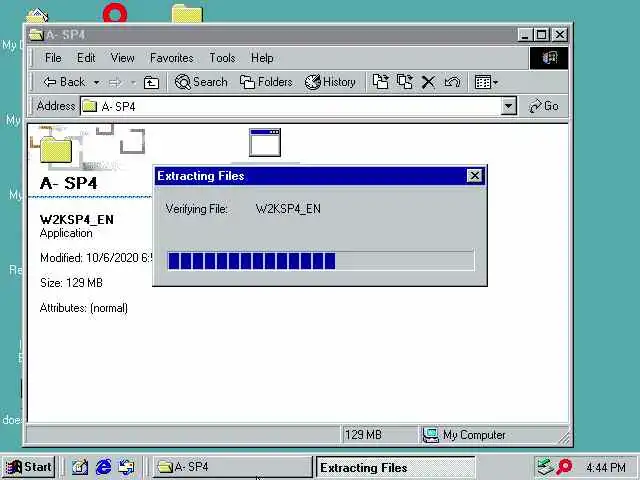The height and width of the screenshot is (480, 640).
Task: Click the Go button
Action: [544, 107]
